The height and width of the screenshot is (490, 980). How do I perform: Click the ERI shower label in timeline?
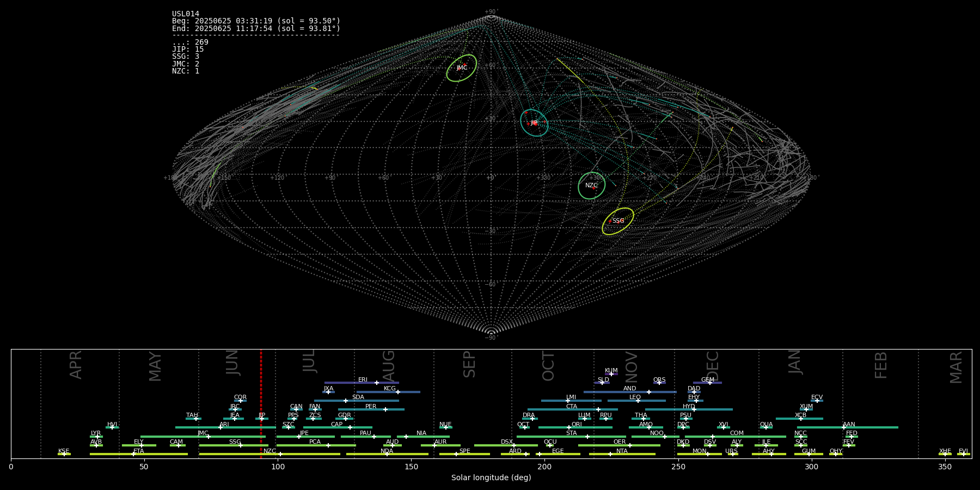pos(363,380)
